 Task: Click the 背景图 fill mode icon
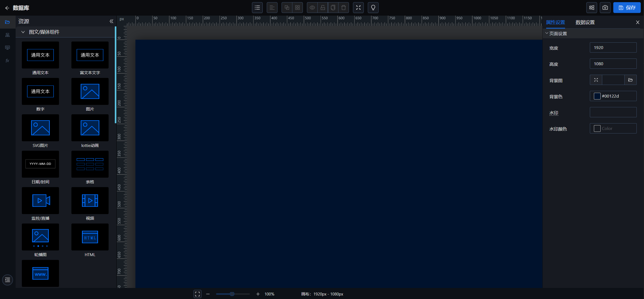click(596, 80)
